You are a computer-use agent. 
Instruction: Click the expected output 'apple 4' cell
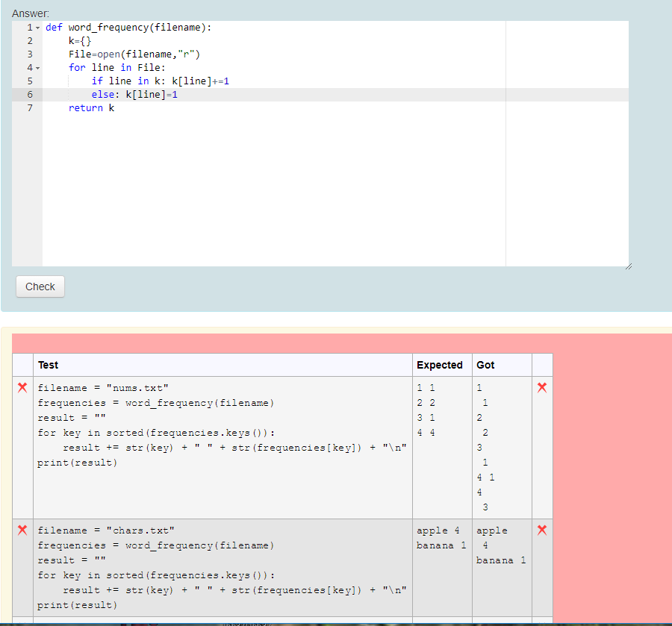pos(438,530)
